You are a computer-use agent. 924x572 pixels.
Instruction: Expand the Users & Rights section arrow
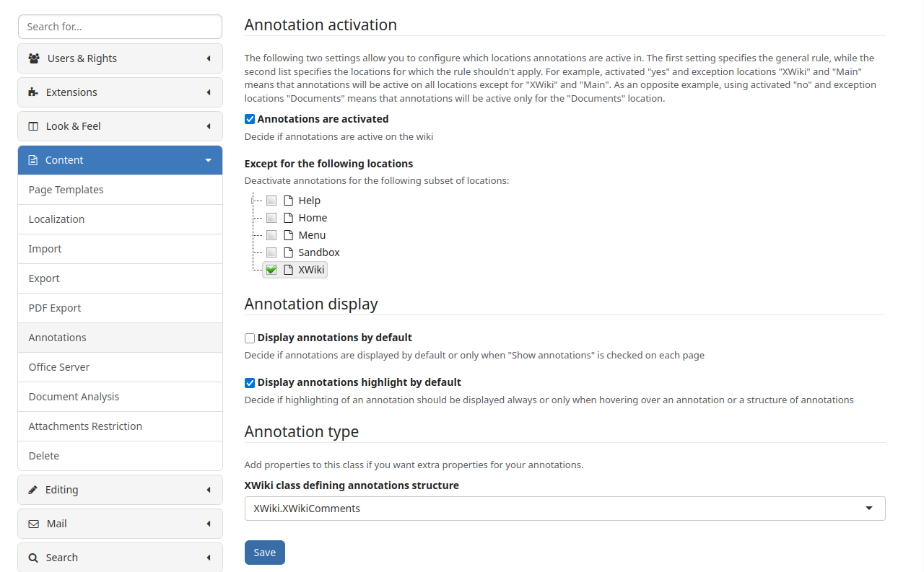[209, 58]
